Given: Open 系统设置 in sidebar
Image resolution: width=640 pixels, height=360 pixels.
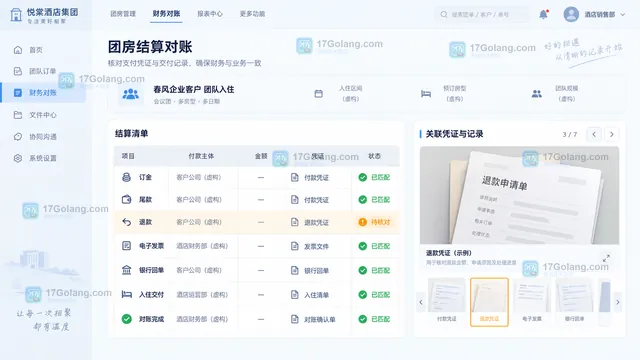Looking at the screenshot, I should tap(42, 158).
